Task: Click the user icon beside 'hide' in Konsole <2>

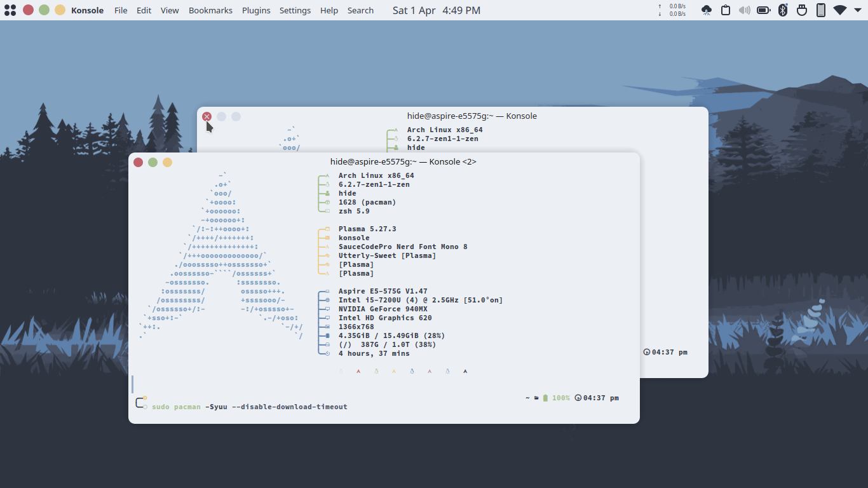Action: tap(327, 193)
